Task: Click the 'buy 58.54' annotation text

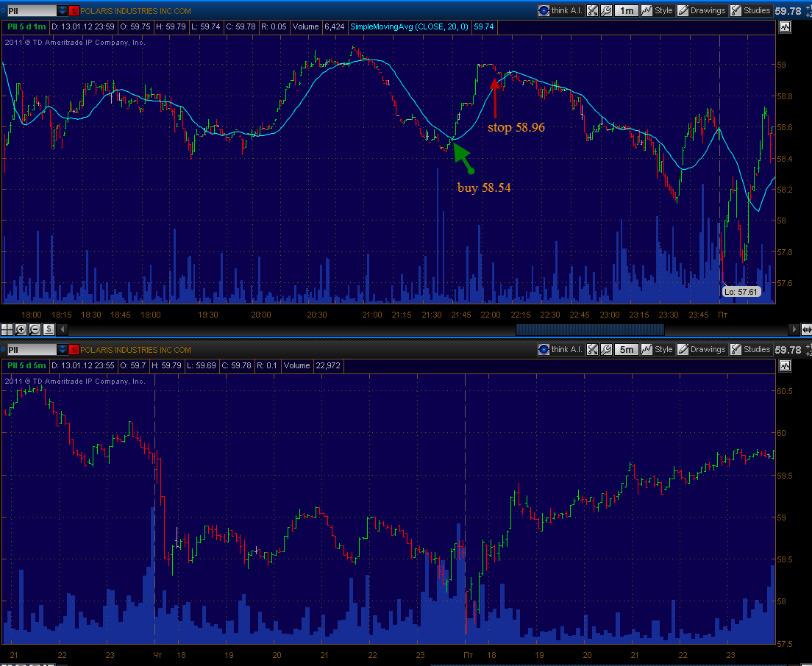Action: [484, 188]
